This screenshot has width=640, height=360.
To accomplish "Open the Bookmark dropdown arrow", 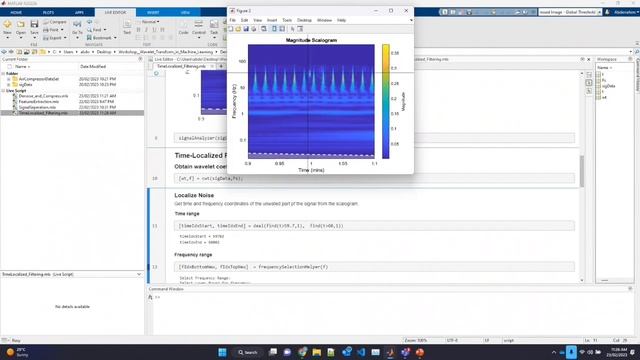I will point(115,38).
